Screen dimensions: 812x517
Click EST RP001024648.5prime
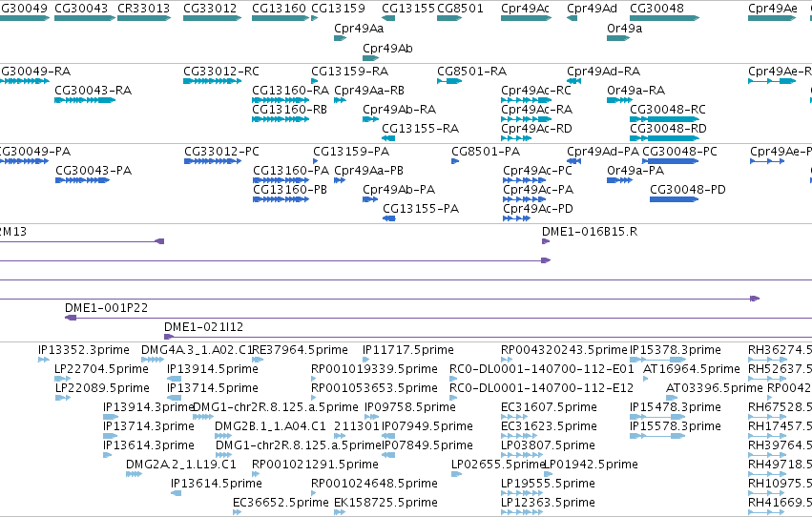[x=314, y=493]
